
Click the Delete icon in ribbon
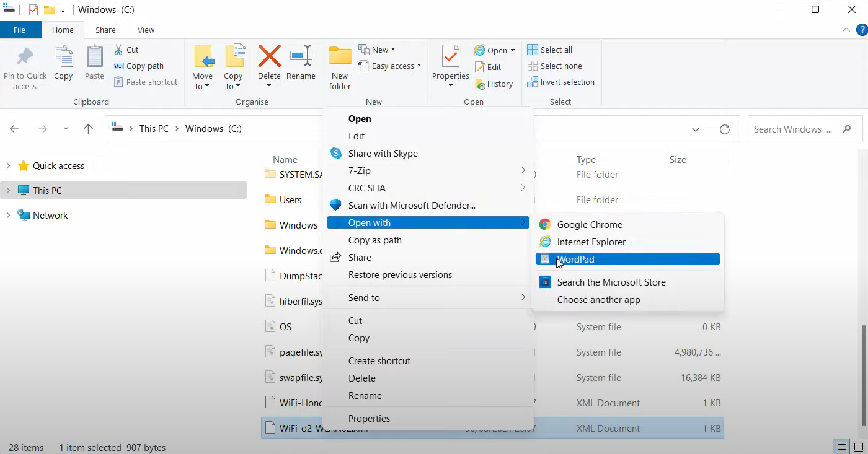click(x=269, y=57)
